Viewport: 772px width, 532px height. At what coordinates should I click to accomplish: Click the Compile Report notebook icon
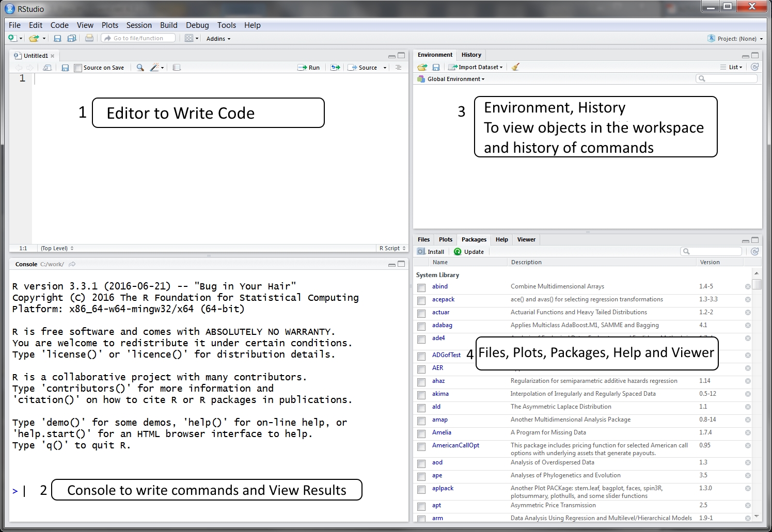177,68
